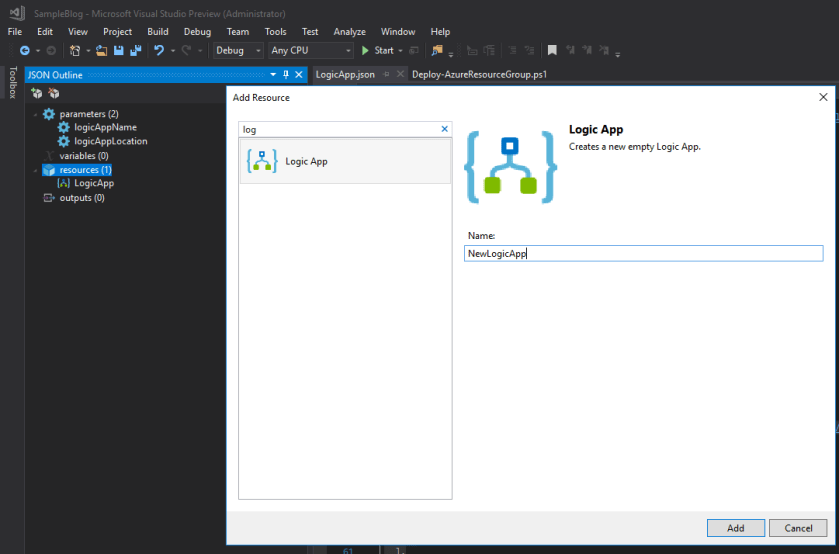Click the Add Resource icon in JSON Outline
The height and width of the screenshot is (554, 839).
point(37,93)
